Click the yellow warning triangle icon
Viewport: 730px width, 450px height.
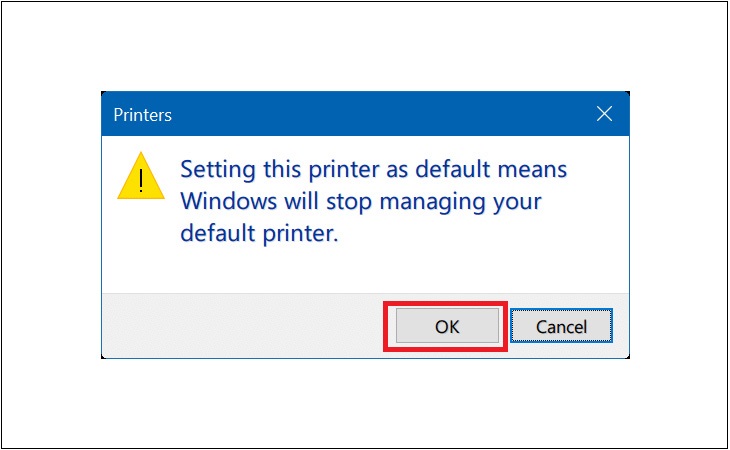coord(141,176)
